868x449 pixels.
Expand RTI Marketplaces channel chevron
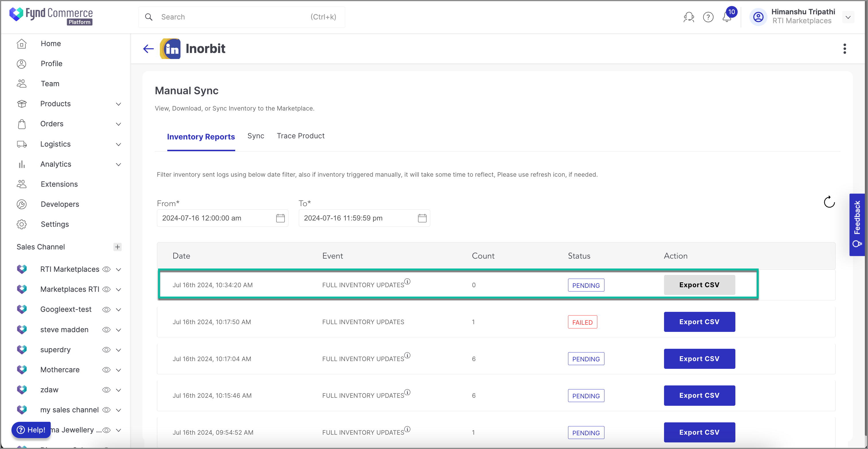coord(118,269)
